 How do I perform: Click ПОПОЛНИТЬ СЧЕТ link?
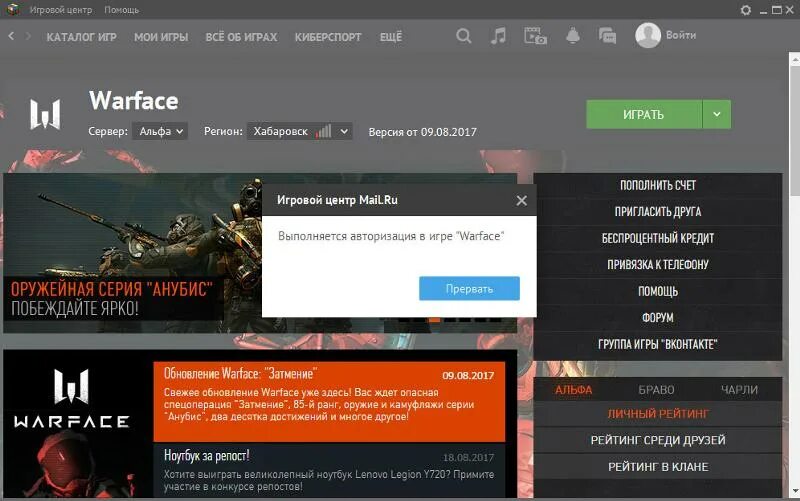pos(658,185)
